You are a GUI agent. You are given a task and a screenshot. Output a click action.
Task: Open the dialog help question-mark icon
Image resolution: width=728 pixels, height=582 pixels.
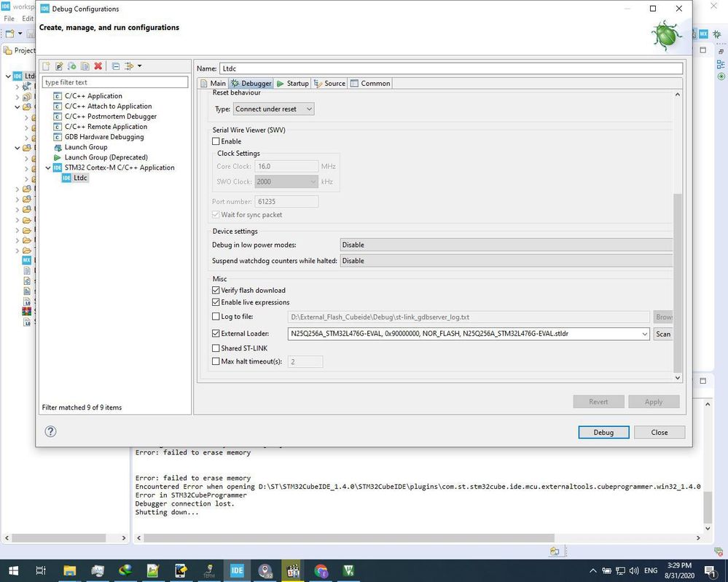tap(50, 432)
